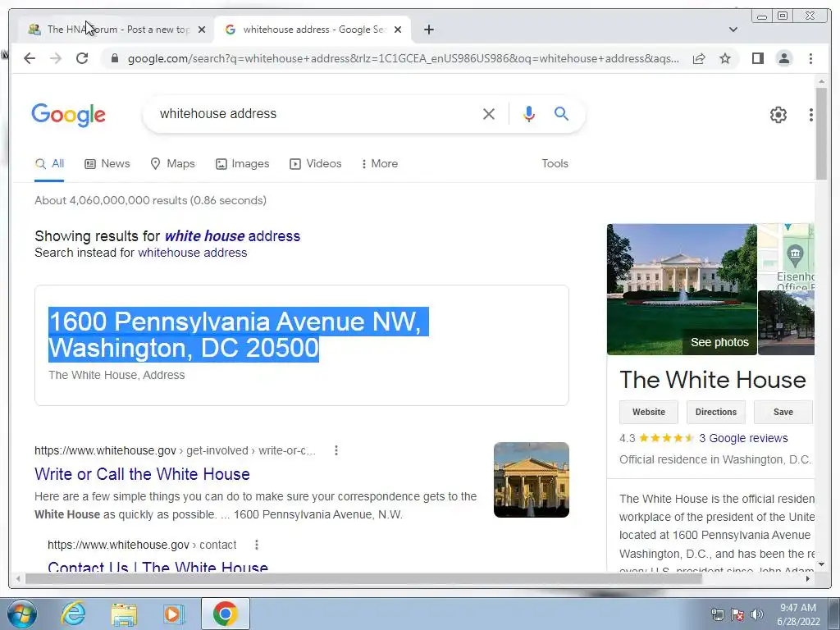Click scroll down arrow of page
The width and height of the screenshot is (840, 630).
coord(821,564)
